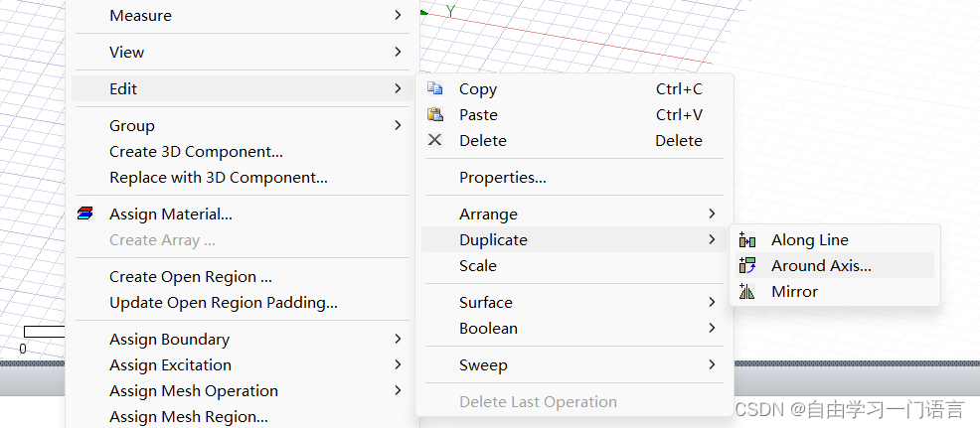The width and height of the screenshot is (980, 428).
Task: Choose Create 3D Component...
Action: pos(243,151)
